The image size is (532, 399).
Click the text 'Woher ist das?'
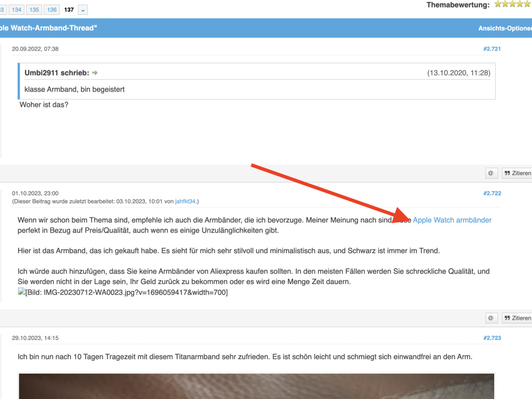point(44,105)
